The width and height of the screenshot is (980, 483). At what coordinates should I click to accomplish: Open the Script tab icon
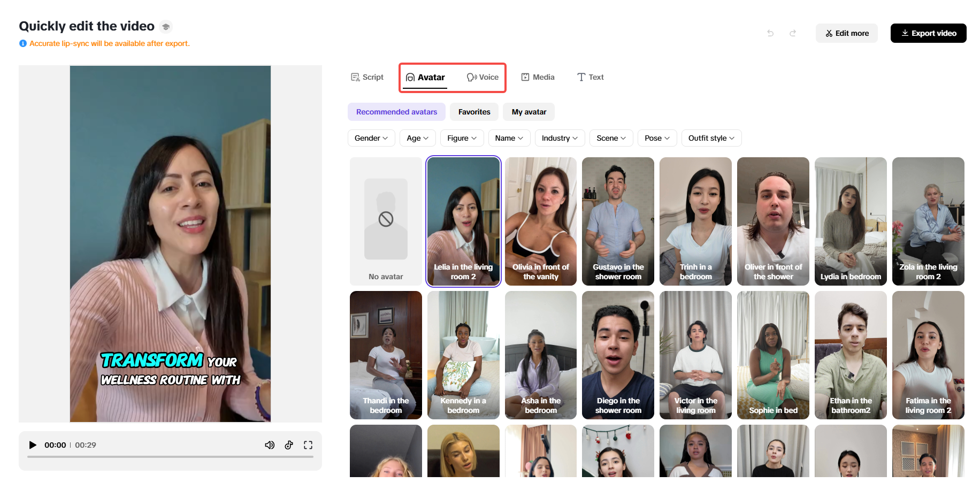click(x=355, y=76)
